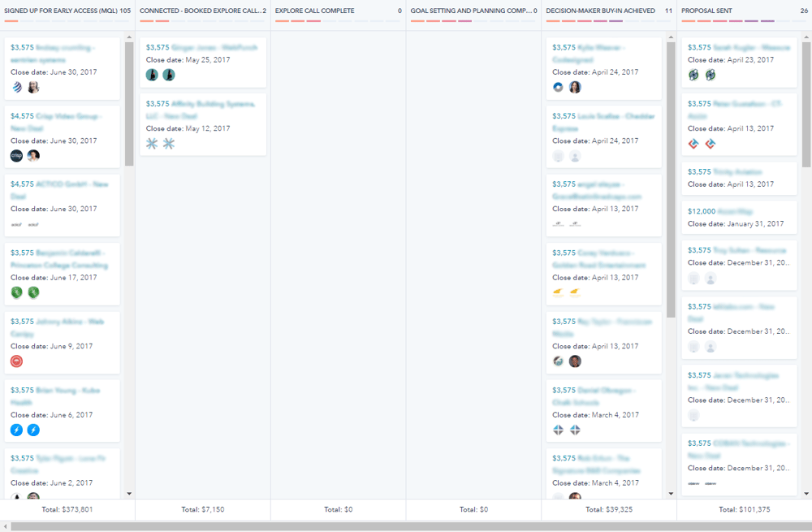Screen dimensions: 812x532
Task: Click the contact photo avatar on the top Decision-Maker card
Action: pyautogui.click(x=575, y=87)
